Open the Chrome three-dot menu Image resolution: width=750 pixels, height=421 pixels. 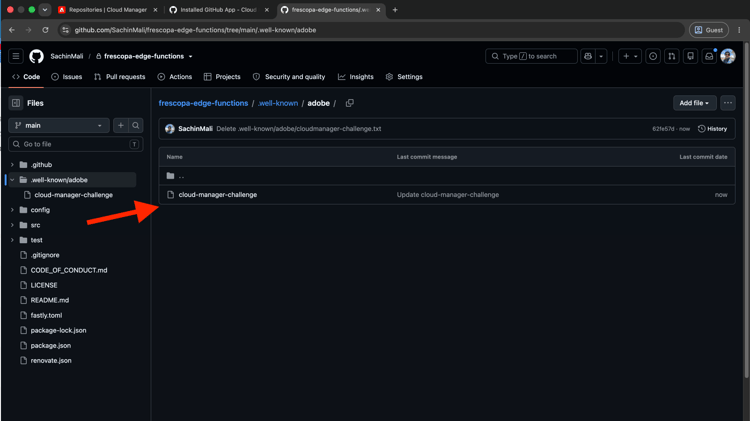point(739,30)
